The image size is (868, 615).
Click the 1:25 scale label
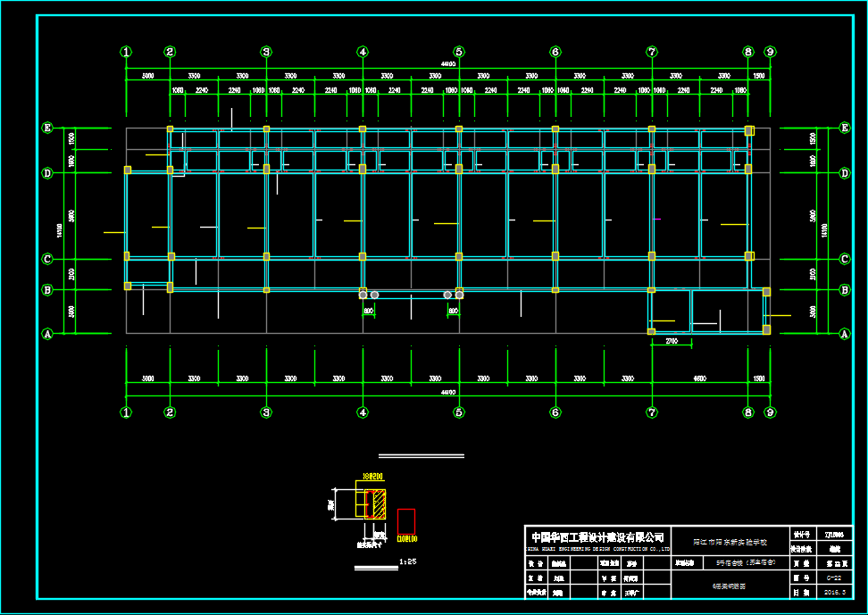[407, 561]
